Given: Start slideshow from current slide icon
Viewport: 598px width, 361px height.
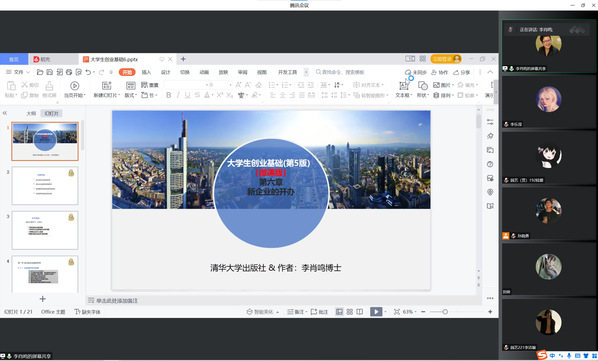Looking at the screenshot, I should (75, 86).
